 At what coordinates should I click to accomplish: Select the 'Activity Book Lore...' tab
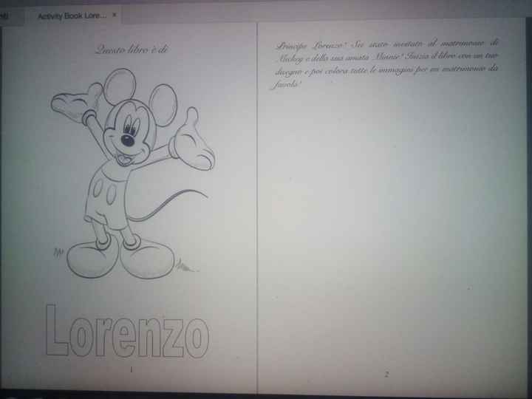pos(73,16)
